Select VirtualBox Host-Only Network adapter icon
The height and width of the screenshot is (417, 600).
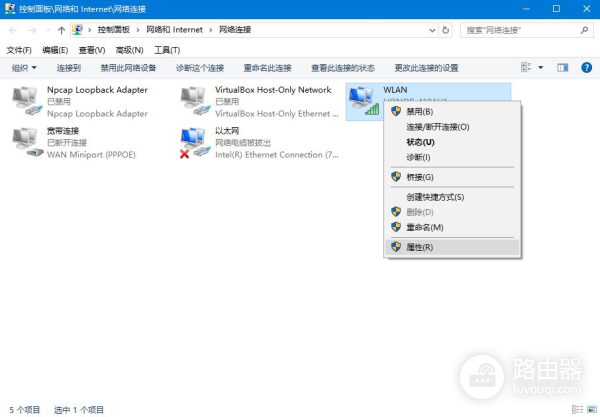coord(195,101)
